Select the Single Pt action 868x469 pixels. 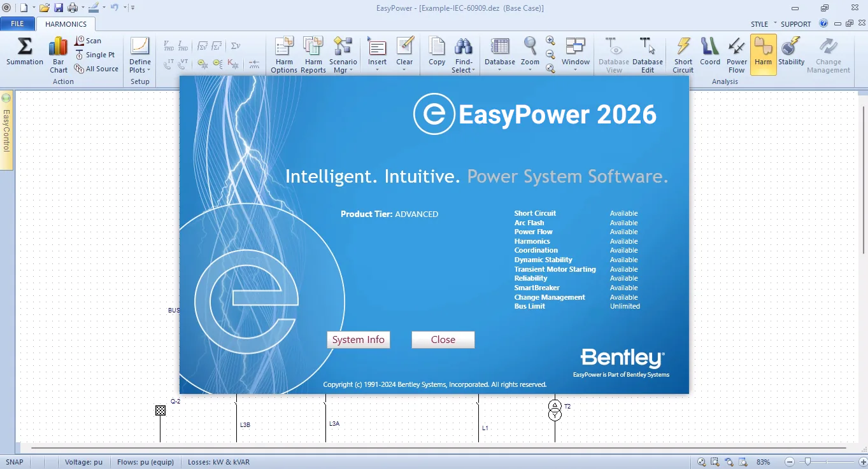(96, 55)
